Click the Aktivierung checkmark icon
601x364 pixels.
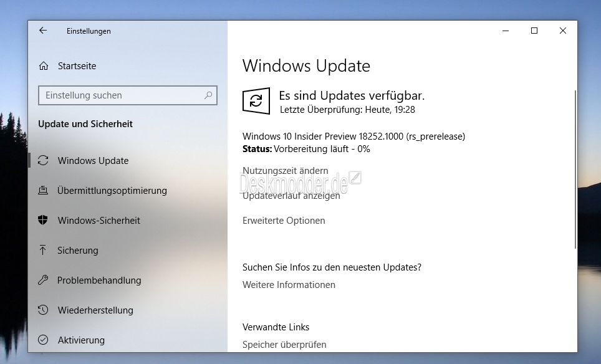pyautogui.click(x=43, y=340)
